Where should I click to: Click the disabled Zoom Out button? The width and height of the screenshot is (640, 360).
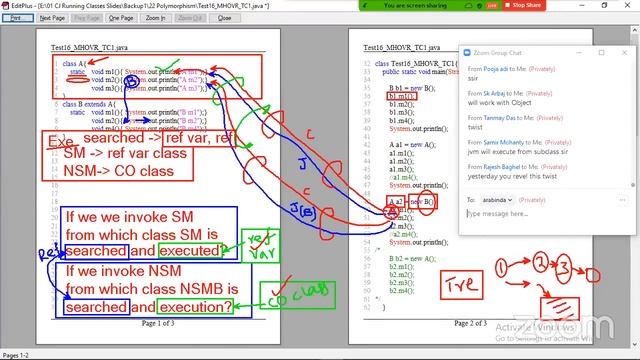click(x=190, y=18)
